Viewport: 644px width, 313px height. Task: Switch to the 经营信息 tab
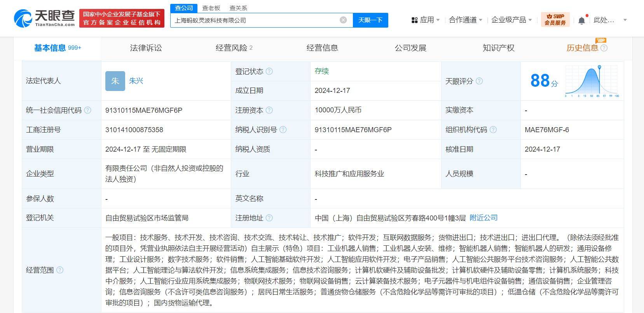point(322,48)
